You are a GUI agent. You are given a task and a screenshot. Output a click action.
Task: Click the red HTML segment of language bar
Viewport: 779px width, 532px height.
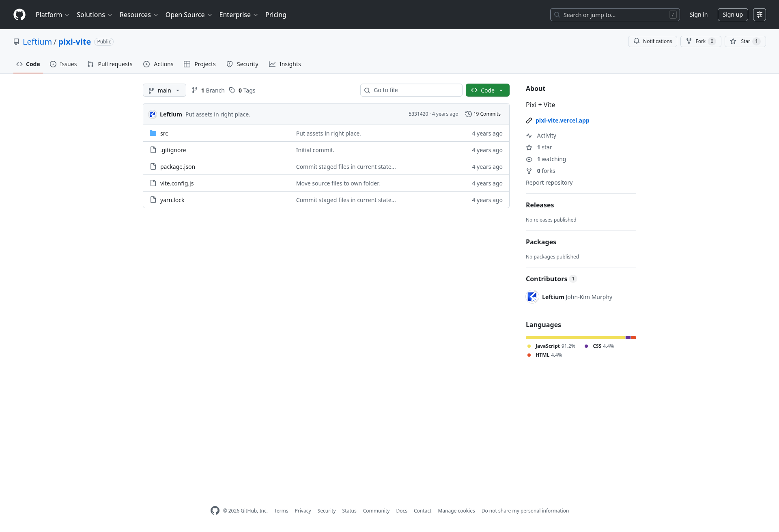point(634,338)
